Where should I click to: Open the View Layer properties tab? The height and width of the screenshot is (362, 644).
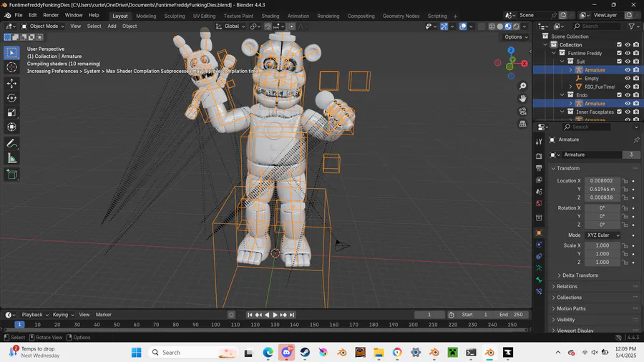pos(539,180)
